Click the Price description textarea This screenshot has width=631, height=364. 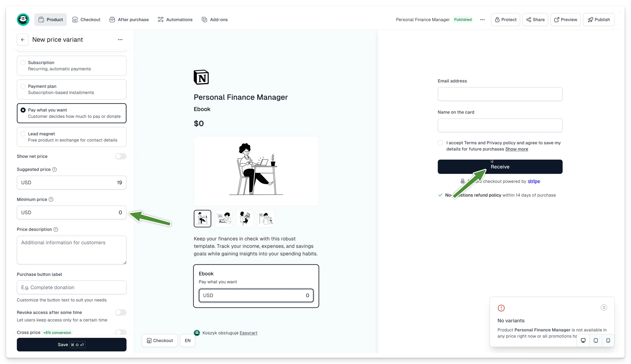[72, 250]
